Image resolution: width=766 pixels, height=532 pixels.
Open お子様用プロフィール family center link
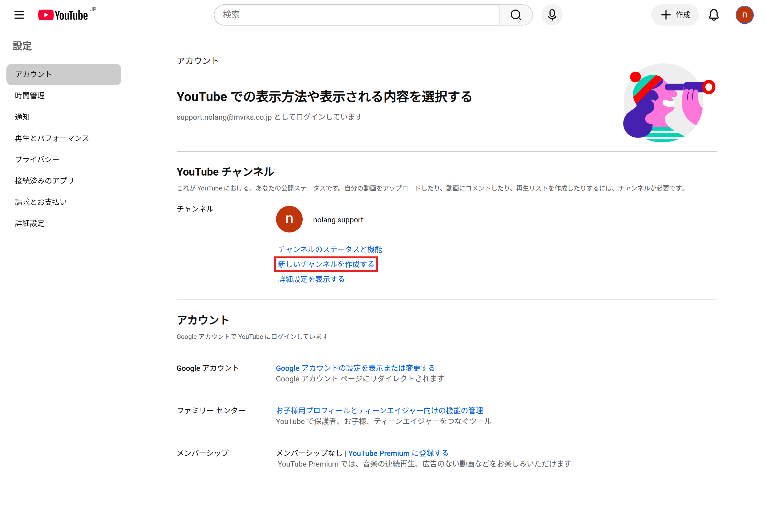point(379,411)
